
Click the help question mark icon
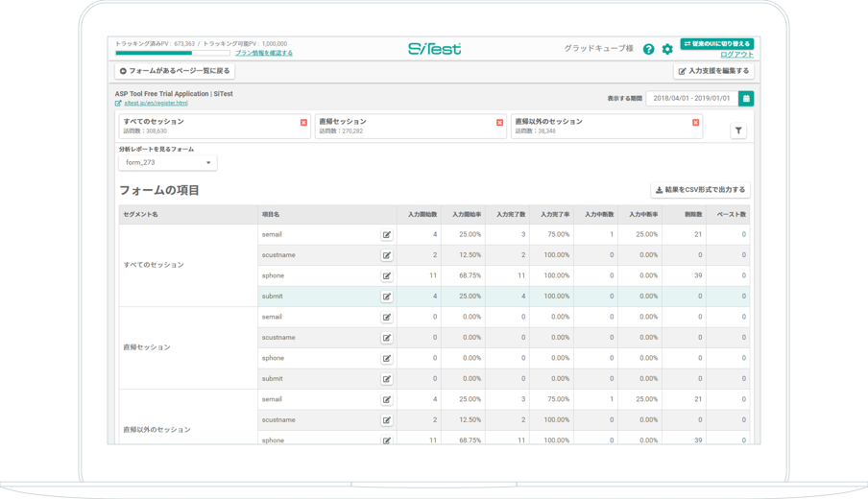648,49
